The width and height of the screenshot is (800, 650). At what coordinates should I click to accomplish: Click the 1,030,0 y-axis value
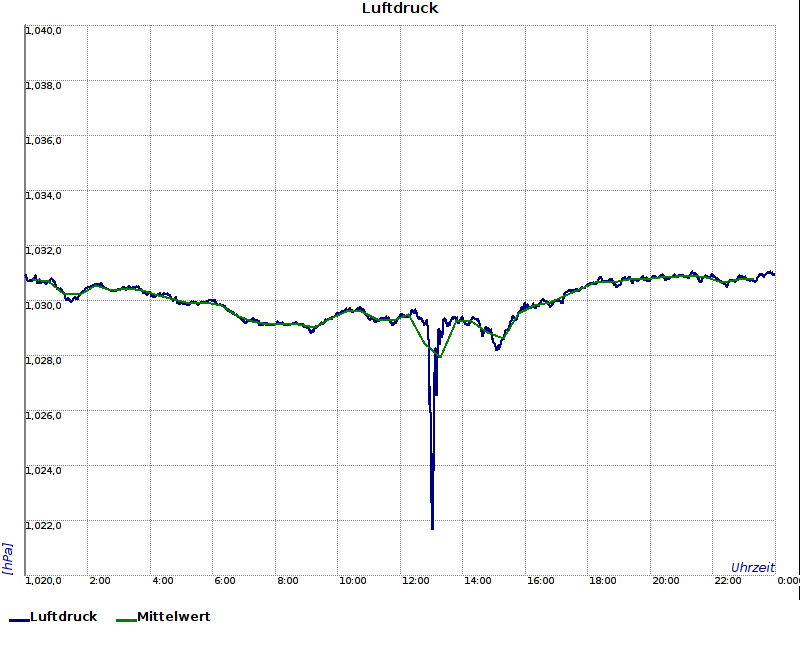tap(43, 306)
